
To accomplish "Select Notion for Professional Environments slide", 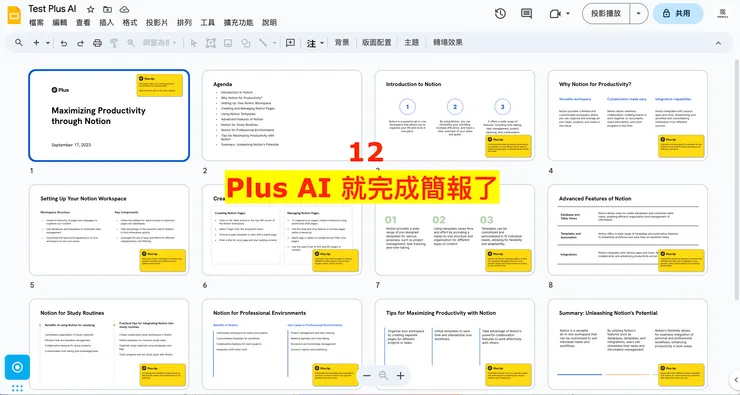I will [x=282, y=344].
